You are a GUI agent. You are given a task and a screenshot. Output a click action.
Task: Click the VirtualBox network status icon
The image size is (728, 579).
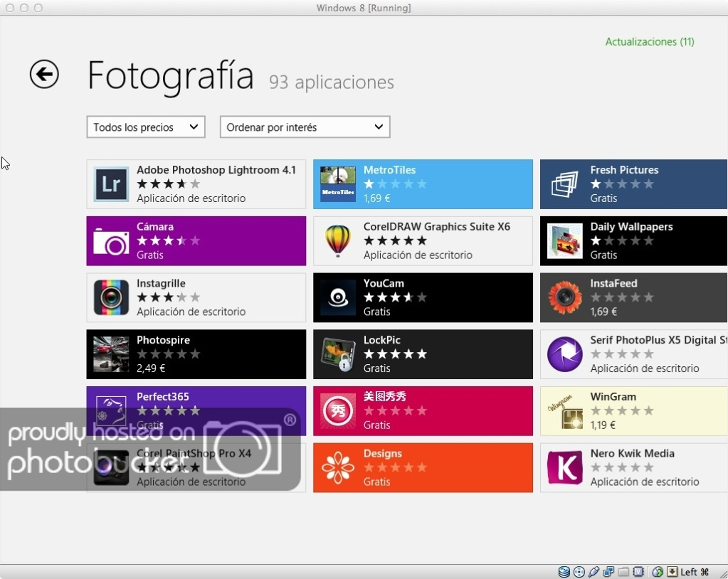click(x=608, y=572)
